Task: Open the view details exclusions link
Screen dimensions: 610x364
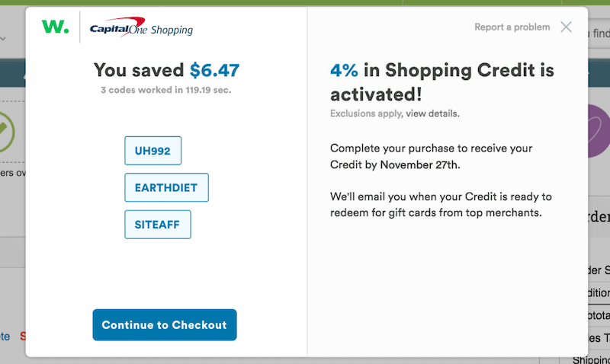Action: (x=432, y=113)
